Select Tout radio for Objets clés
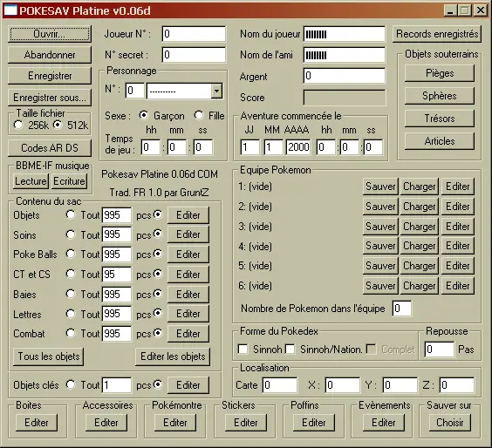Screen dimensions: 492x448 coord(71,384)
